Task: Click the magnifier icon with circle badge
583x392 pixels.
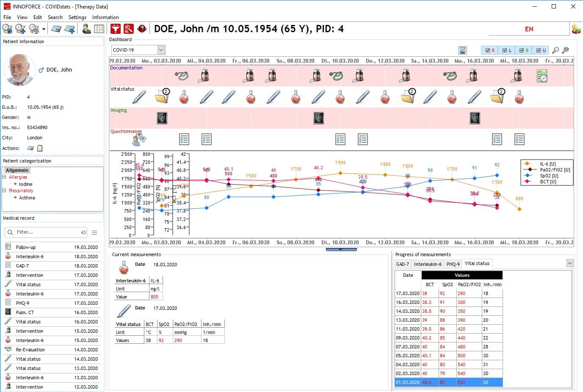Action: click(x=566, y=50)
